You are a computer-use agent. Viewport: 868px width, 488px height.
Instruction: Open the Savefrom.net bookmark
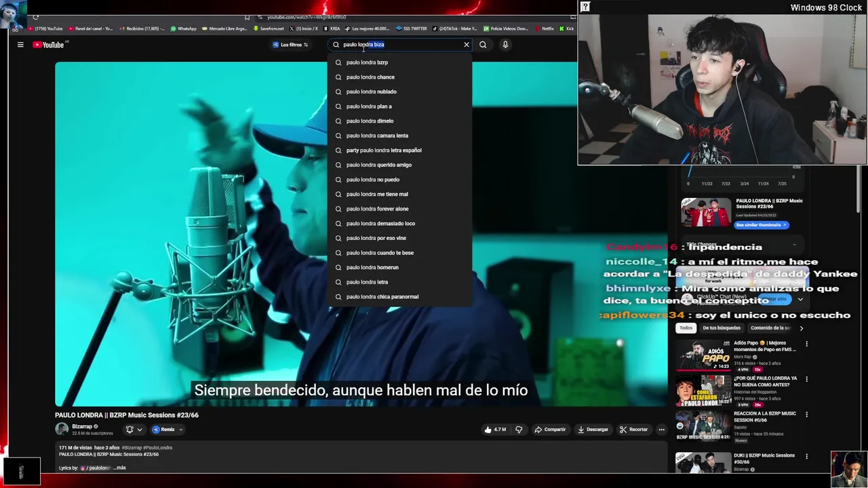tap(269, 28)
